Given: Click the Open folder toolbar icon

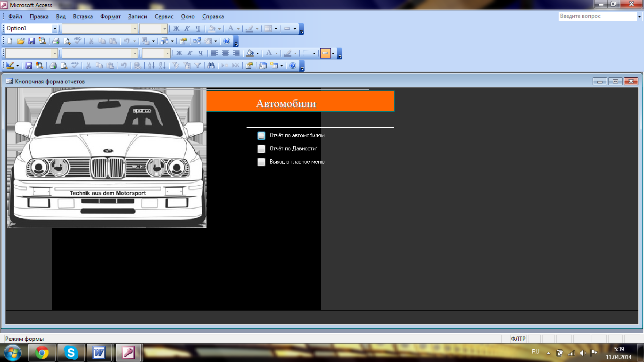Looking at the screenshot, I should click(20, 41).
